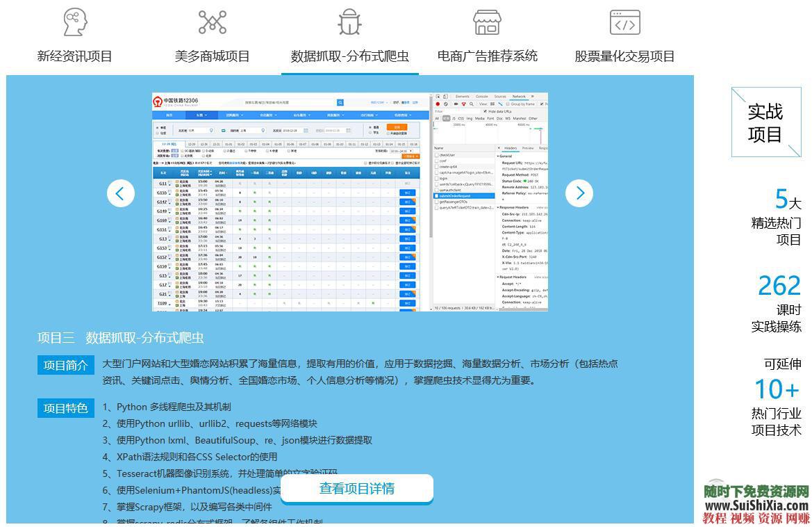
Task: Click the 查看项目详情 button
Action: 357,488
